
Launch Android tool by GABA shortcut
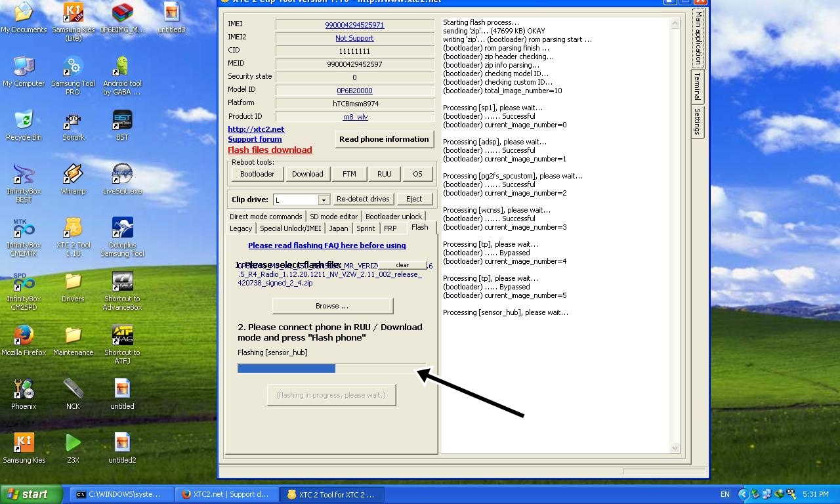(122, 75)
